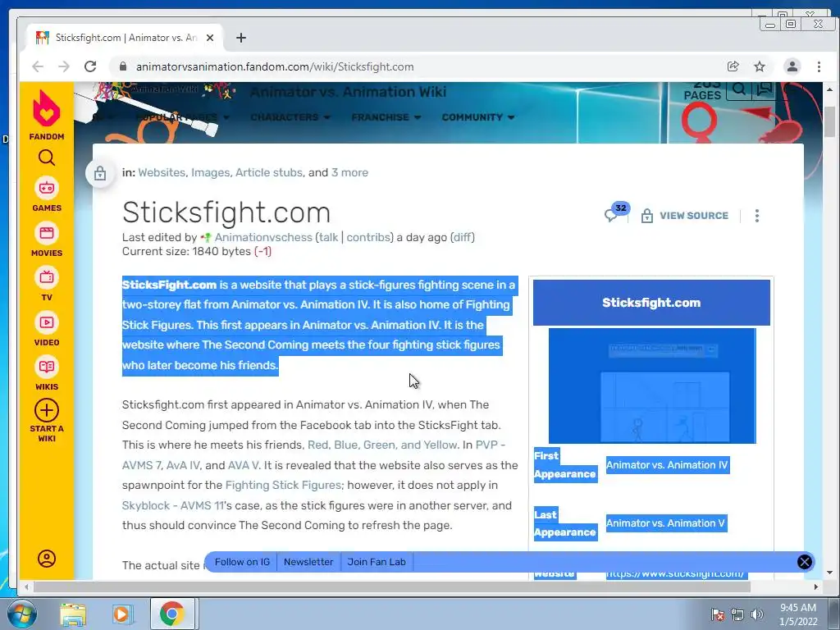840x630 pixels.
Task: Open the Animator vs. Animation IV infobox link
Action: (667, 465)
